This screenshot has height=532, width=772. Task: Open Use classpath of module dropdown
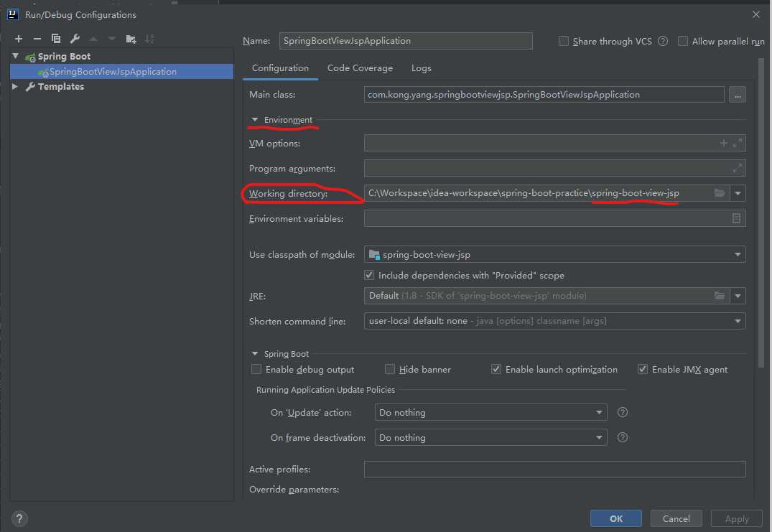point(738,254)
